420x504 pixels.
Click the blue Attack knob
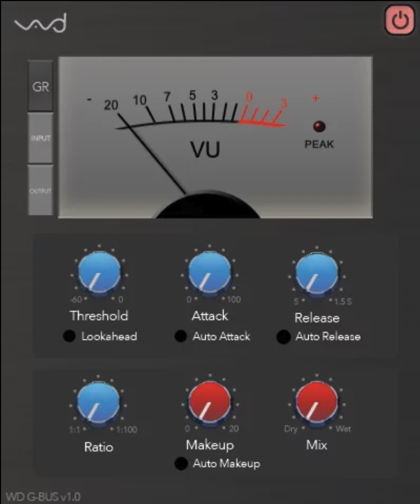coord(209,274)
